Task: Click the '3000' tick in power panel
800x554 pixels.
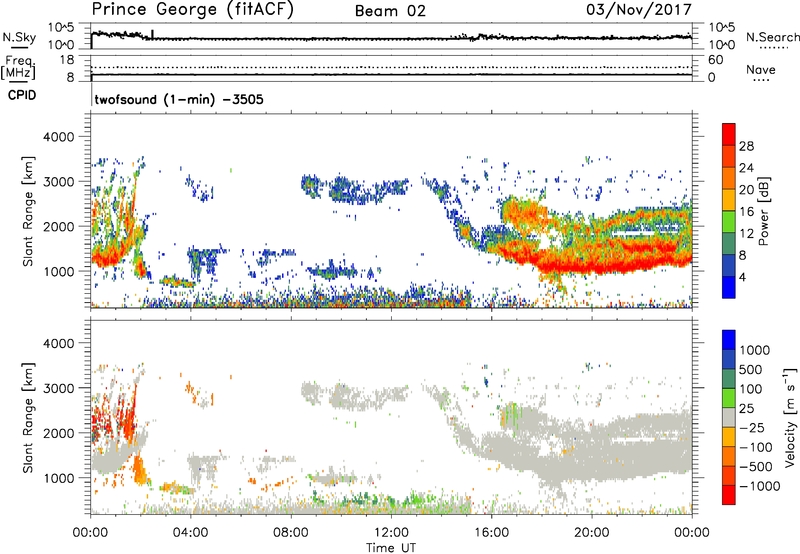Action: pos(60,182)
